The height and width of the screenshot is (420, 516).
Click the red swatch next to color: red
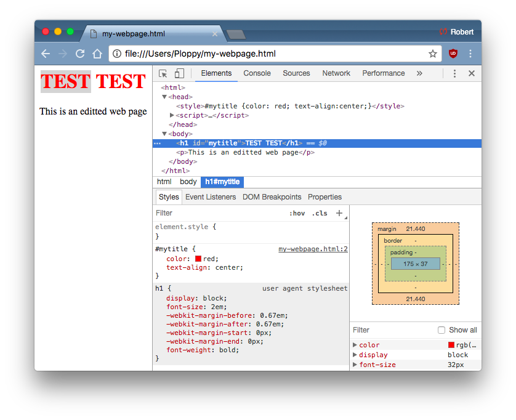point(198,259)
